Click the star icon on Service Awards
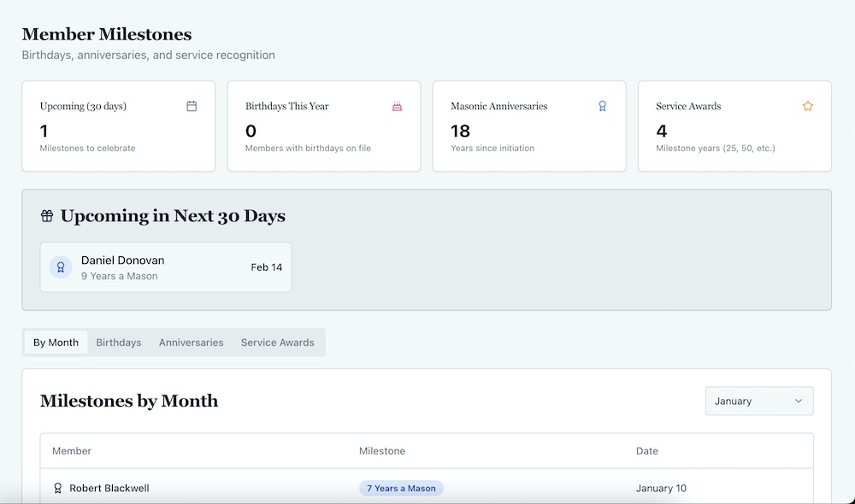The height and width of the screenshot is (504, 855). (807, 106)
